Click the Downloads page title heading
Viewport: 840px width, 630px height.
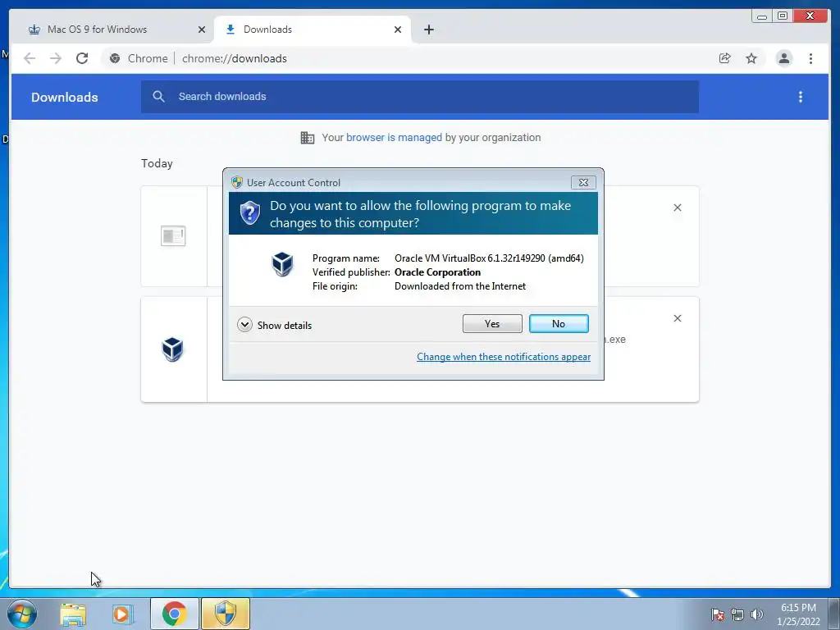[64, 98]
